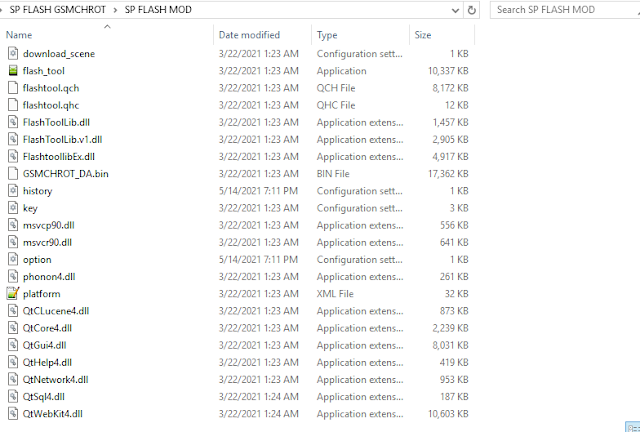Click the QtHelp4.dll icon
Image resolution: width=640 pixels, height=432 pixels.
click(13, 362)
